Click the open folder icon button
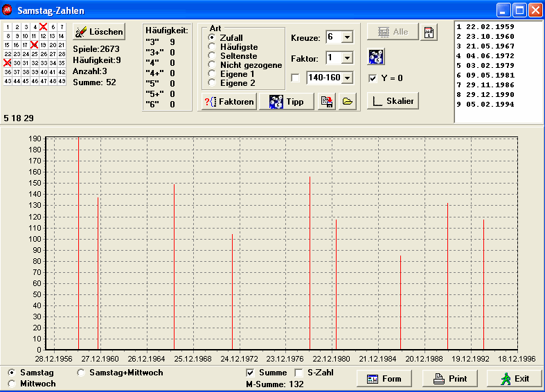Image resolution: width=545 pixels, height=392 pixels. [348, 102]
